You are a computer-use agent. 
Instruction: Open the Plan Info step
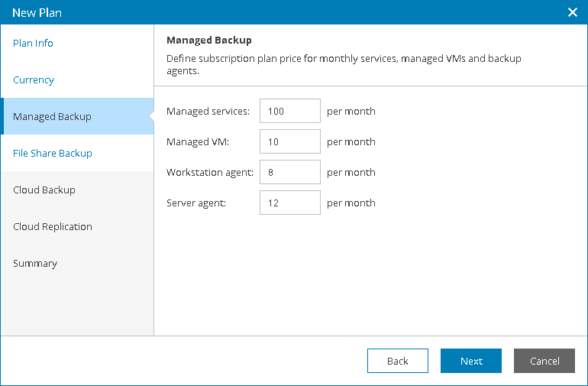point(33,43)
